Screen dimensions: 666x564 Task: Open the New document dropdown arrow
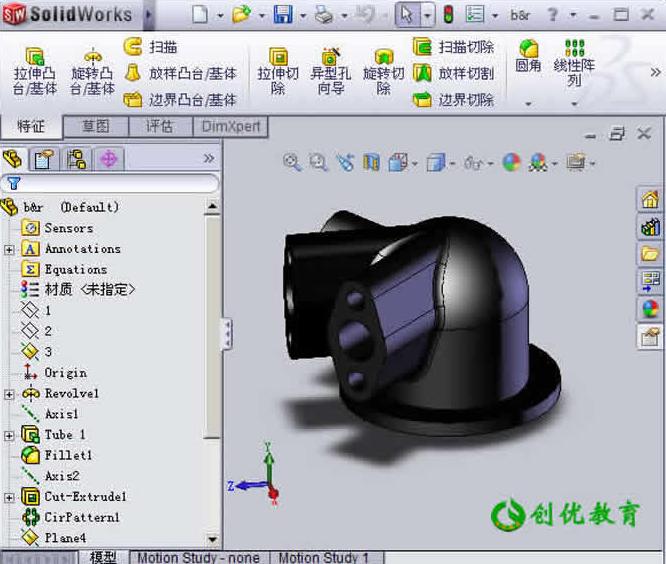[x=220, y=16]
